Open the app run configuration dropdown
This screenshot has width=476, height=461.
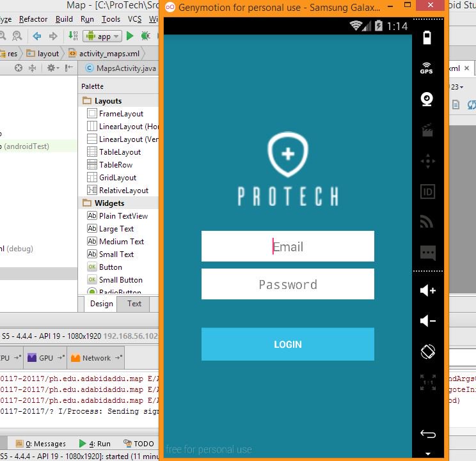pyautogui.click(x=102, y=36)
